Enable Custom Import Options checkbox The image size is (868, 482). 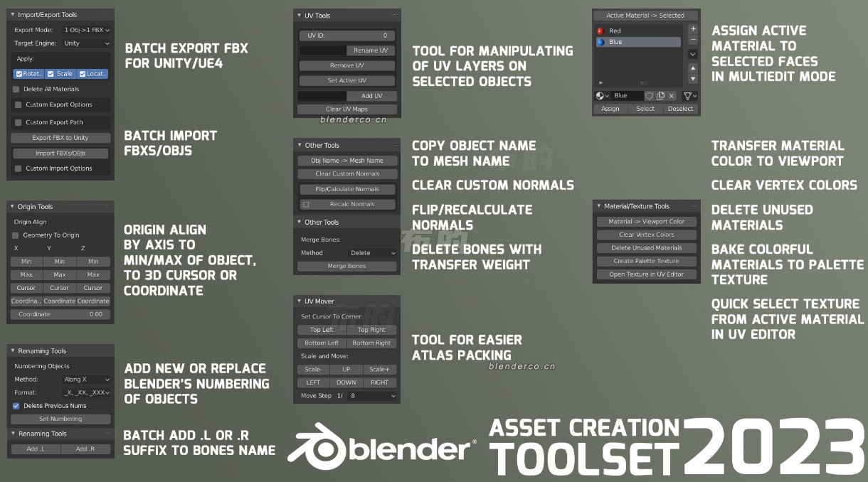[x=18, y=168]
